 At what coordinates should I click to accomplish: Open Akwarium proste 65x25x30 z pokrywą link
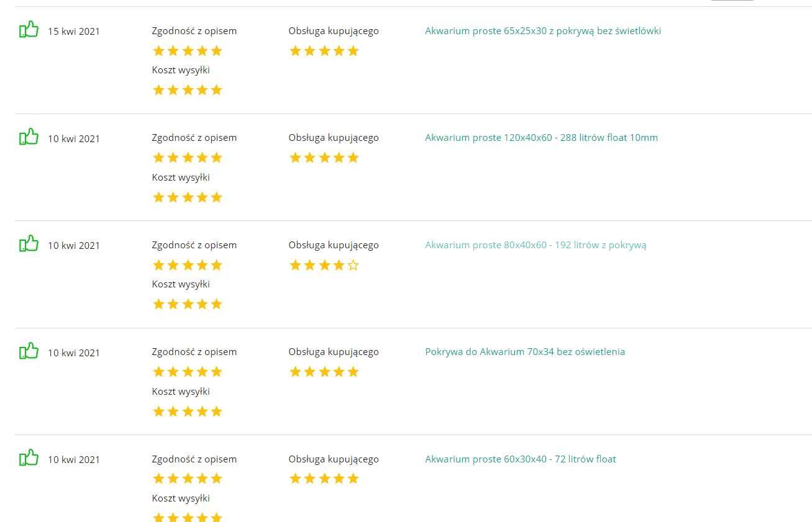coord(543,30)
